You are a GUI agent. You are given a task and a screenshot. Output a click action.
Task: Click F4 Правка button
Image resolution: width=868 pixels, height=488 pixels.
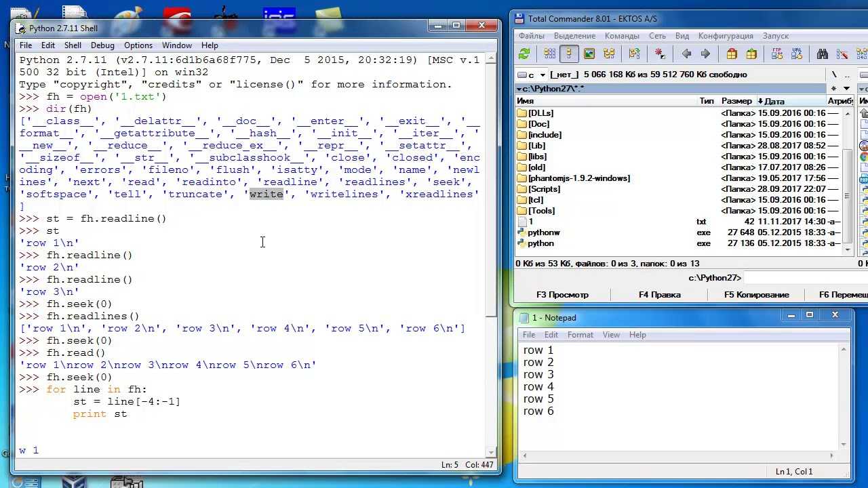[x=659, y=295]
